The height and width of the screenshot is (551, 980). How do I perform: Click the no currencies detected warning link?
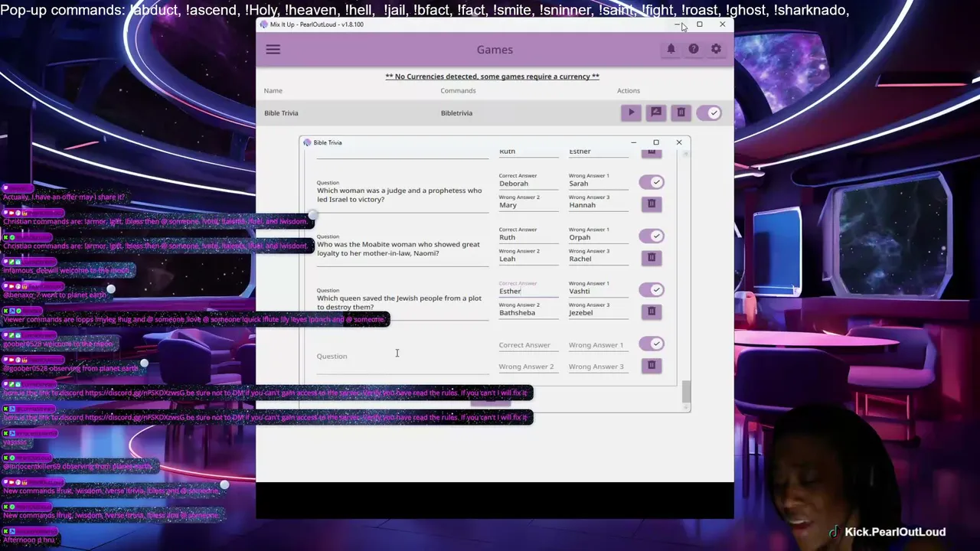(492, 77)
